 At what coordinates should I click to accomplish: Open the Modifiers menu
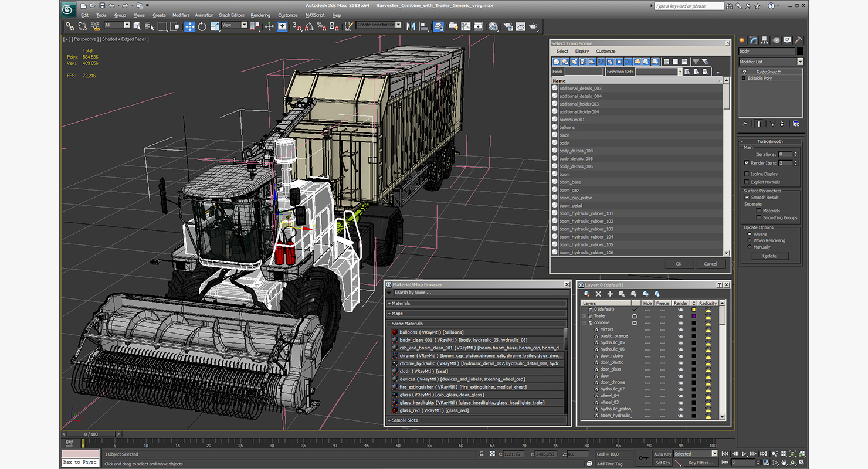[181, 15]
